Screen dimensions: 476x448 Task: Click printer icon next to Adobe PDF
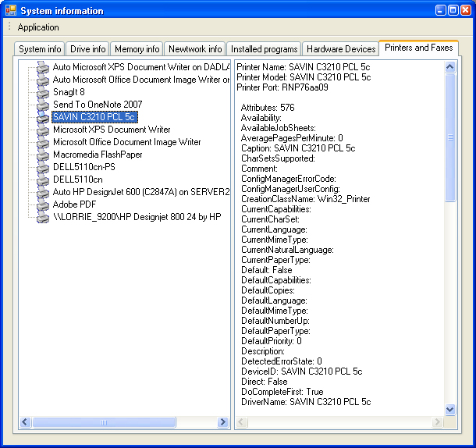[42, 204]
